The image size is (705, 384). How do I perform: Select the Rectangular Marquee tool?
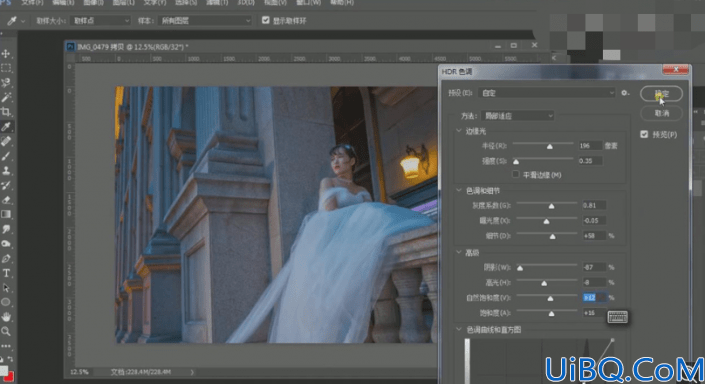(x=6, y=68)
